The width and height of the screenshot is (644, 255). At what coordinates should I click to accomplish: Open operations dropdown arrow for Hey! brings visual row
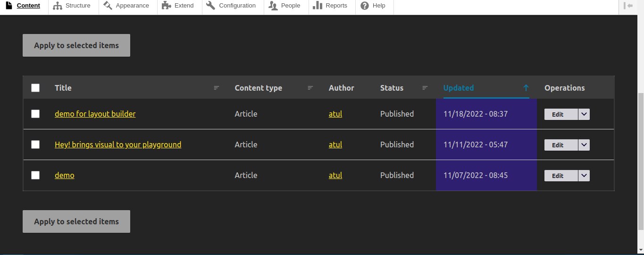click(x=584, y=145)
